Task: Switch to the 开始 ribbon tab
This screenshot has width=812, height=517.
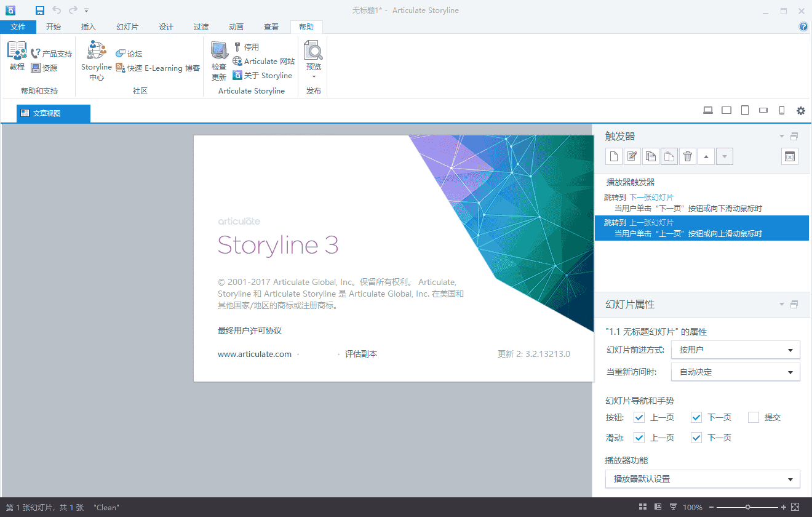Action: [x=54, y=26]
